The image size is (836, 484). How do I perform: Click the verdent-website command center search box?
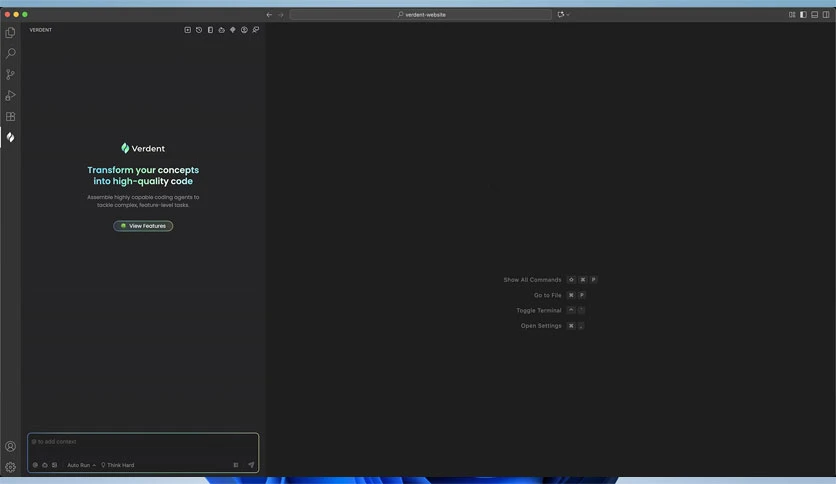coord(421,15)
